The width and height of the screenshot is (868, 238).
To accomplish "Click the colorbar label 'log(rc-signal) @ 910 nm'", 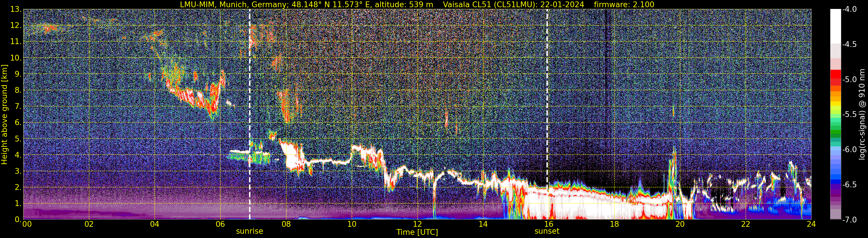I will pos(862,114).
